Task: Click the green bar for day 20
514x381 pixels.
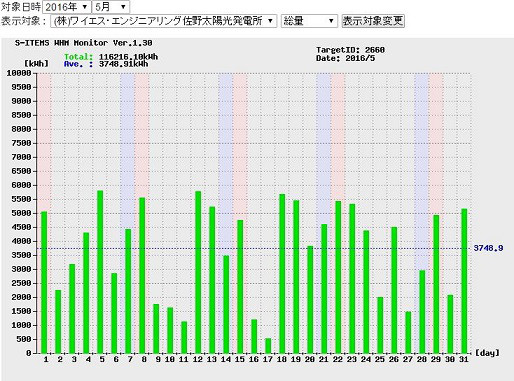Action: click(x=310, y=300)
